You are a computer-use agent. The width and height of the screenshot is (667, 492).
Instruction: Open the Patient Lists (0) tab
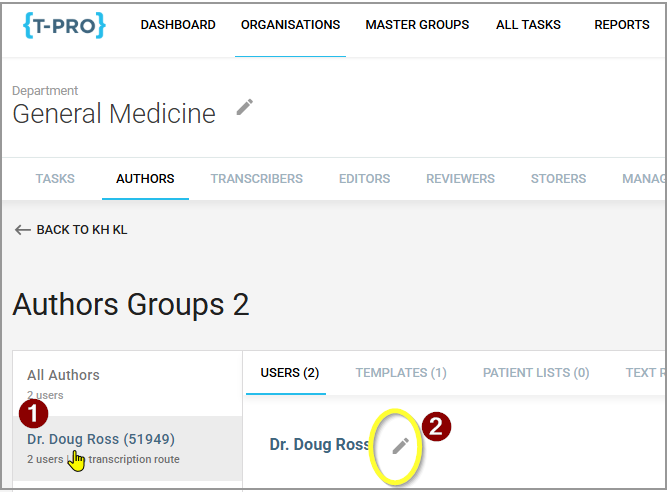tap(536, 373)
